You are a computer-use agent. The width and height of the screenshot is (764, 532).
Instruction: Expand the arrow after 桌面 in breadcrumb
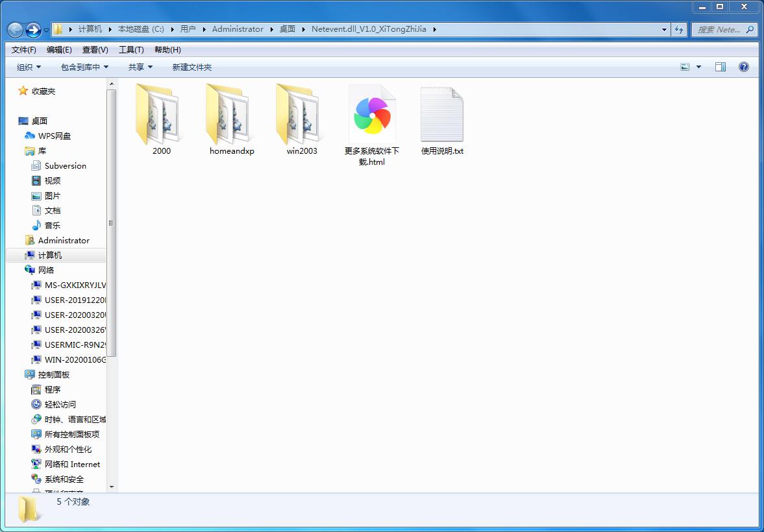pos(303,29)
